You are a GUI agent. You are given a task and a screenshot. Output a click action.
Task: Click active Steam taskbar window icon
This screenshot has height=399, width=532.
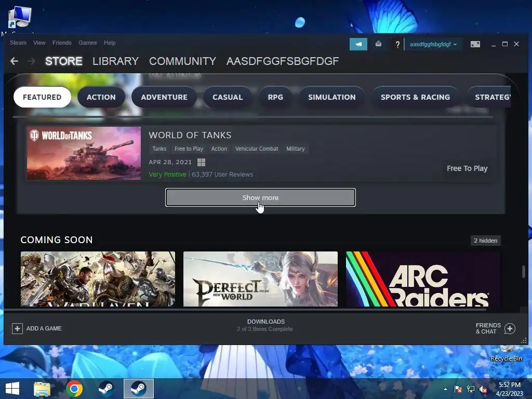pyautogui.click(x=138, y=389)
